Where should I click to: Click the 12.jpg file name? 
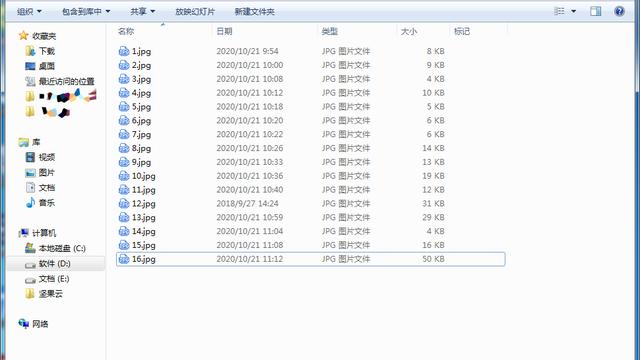pos(144,204)
